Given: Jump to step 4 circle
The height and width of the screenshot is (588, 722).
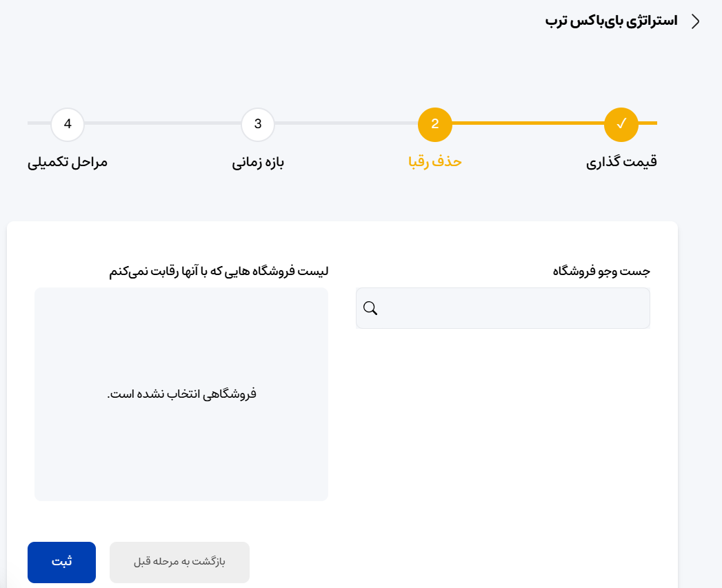Looking at the screenshot, I should pyautogui.click(x=68, y=124).
